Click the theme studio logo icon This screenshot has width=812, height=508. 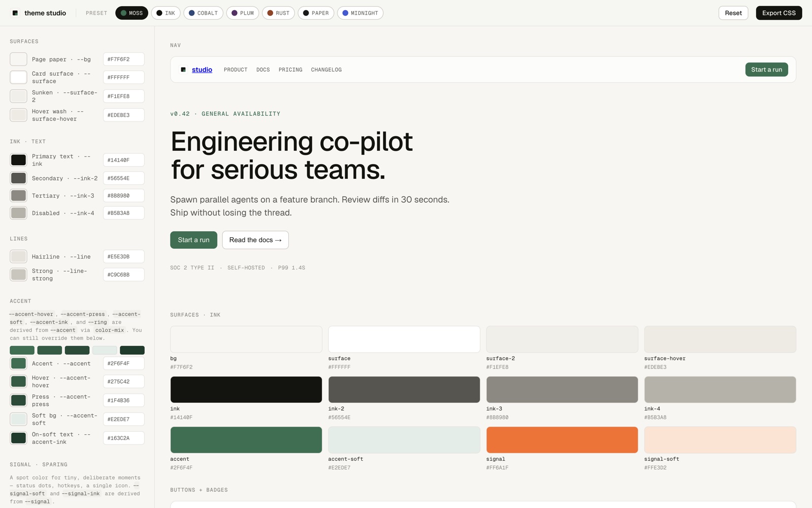[15, 13]
